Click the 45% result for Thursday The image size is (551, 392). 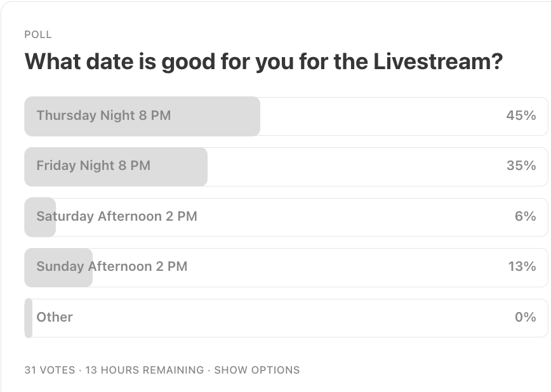coord(521,115)
